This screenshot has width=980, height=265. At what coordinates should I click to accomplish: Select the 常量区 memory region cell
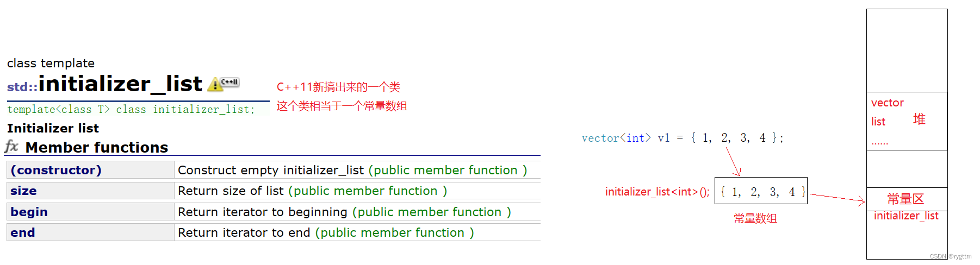907,199
